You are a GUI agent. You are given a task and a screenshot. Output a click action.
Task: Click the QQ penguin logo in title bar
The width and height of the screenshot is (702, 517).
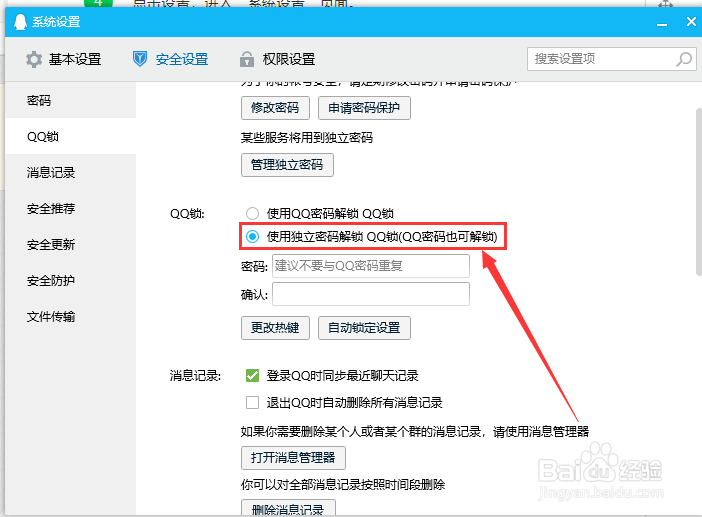20,21
